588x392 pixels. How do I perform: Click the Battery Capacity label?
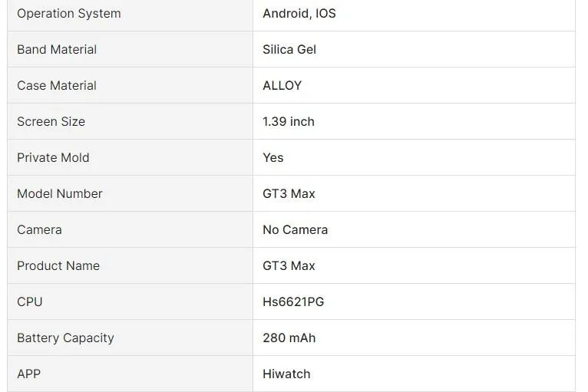pos(65,338)
